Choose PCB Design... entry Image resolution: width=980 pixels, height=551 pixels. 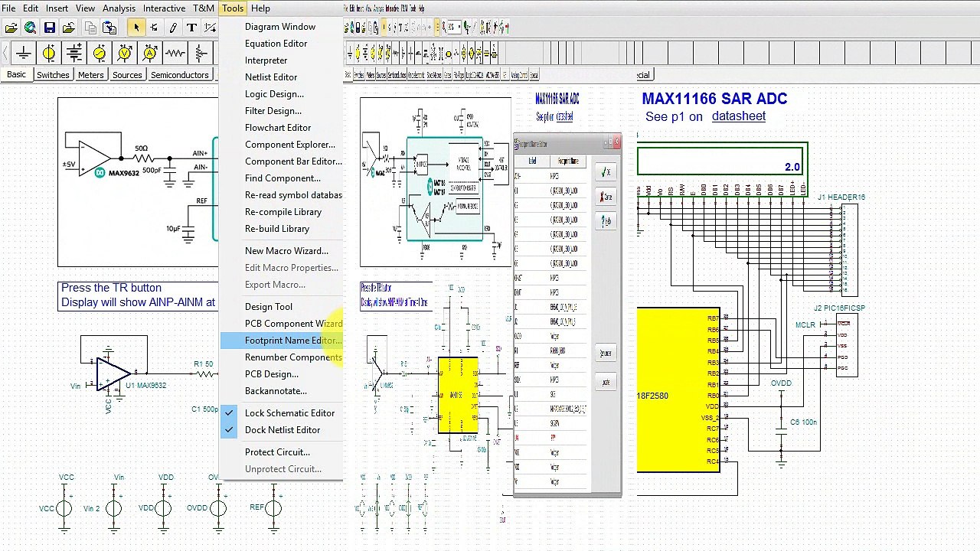tap(280, 374)
